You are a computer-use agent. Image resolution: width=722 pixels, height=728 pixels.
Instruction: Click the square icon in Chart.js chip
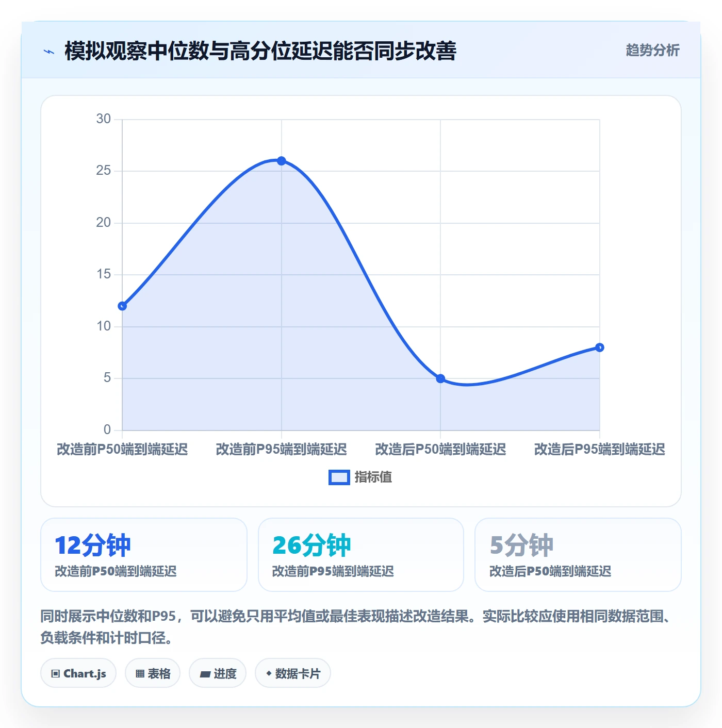56,674
